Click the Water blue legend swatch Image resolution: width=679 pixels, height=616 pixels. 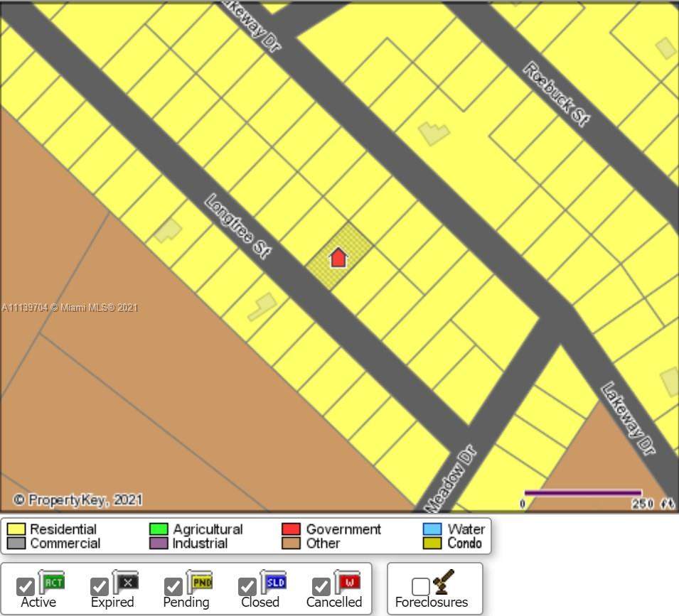point(432,529)
